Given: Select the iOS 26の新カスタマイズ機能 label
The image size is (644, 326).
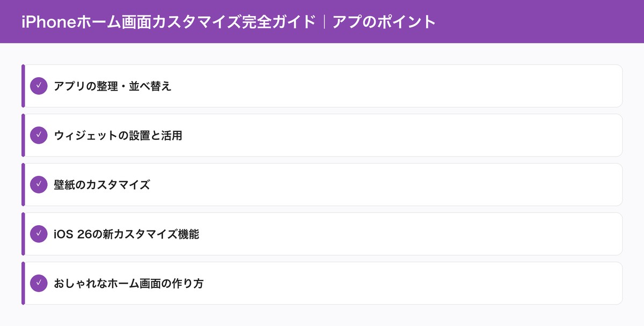Looking at the screenshot, I should (127, 234).
